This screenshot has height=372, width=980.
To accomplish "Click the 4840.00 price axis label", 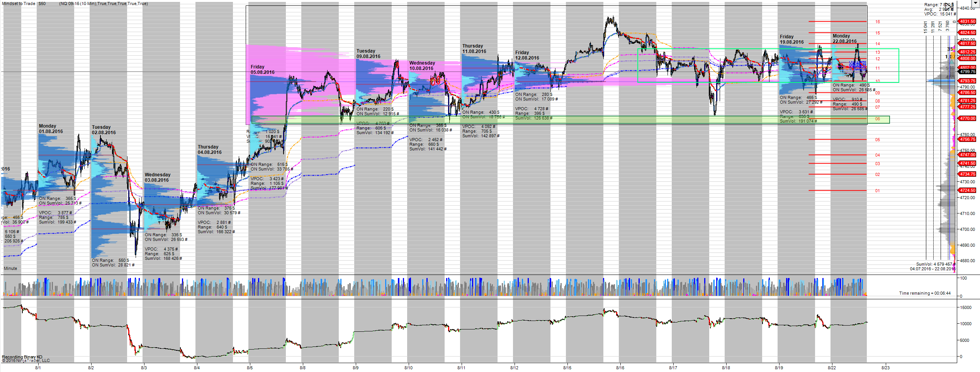I will point(968,8).
